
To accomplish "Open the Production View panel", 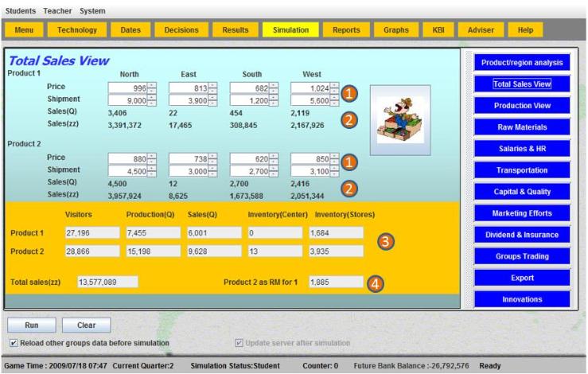I will (523, 105).
